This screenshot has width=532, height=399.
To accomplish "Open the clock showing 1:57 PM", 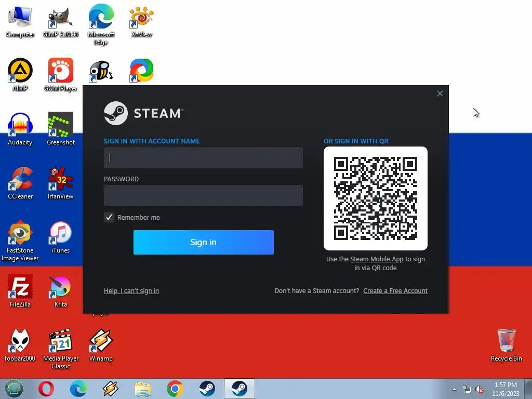I will point(506,389).
